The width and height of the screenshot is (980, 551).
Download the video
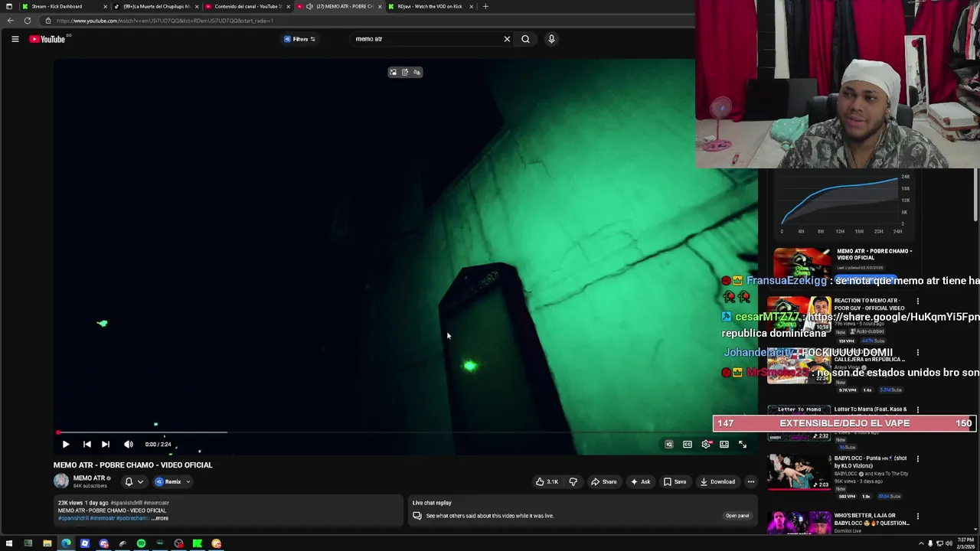point(717,481)
